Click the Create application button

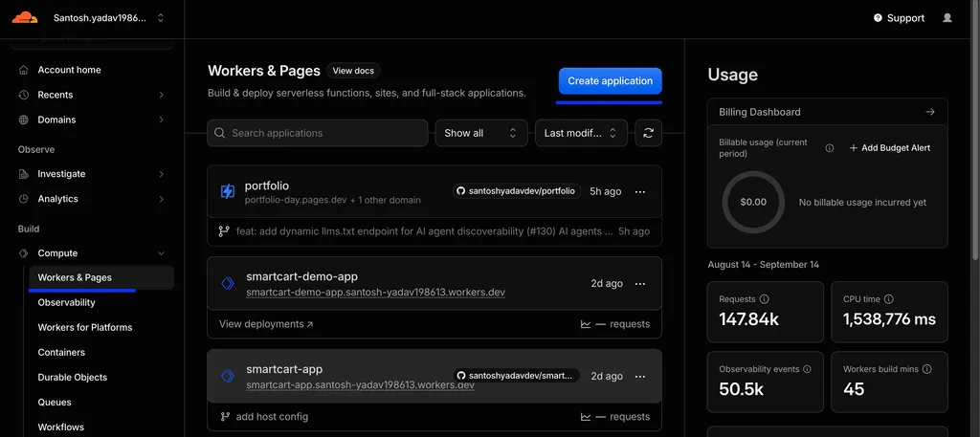pyautogui.click(x=610, y=81)
